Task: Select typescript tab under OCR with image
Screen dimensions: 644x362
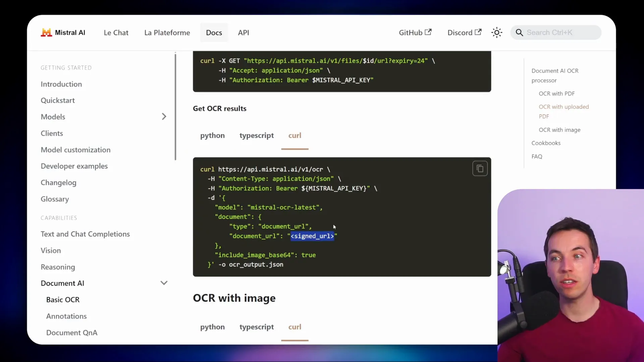Action: (x=257, y=327)
